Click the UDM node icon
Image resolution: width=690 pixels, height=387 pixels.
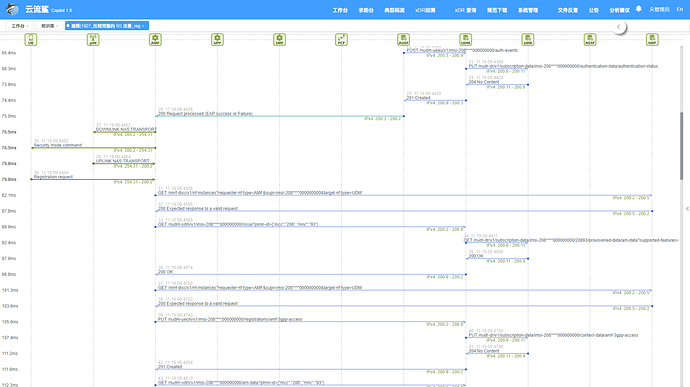click(x=466, y=40)
